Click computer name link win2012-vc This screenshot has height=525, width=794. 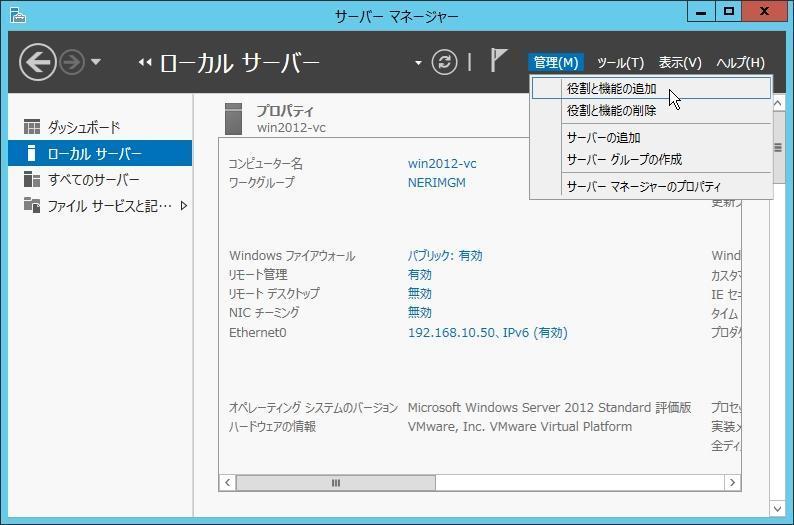[x=442, y=164]
